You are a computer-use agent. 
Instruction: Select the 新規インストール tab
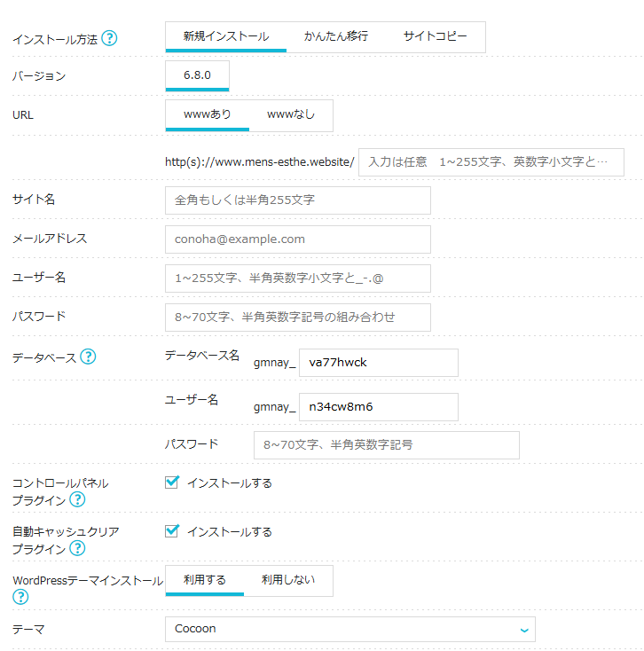click(x=226, y=36)
